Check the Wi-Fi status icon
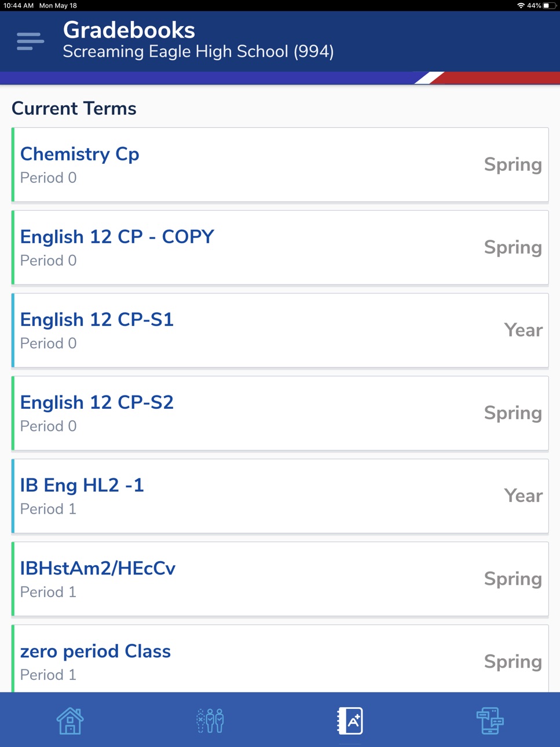 [521, 5]
